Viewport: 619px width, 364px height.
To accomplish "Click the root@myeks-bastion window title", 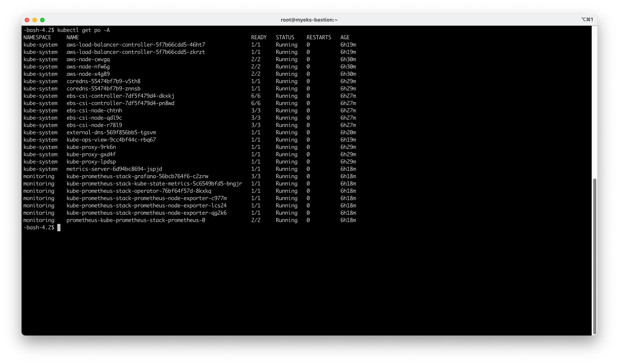I will click(309, 20).
